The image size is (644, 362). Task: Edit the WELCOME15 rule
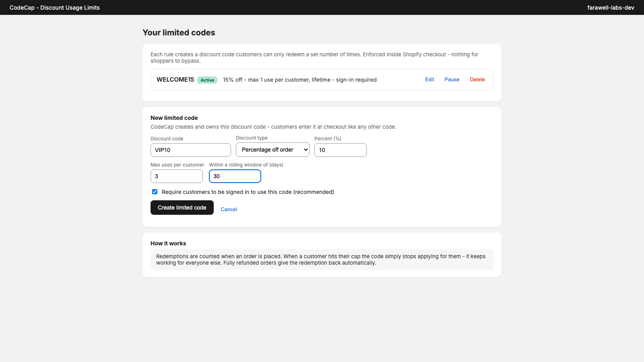(x=429, y=80)
